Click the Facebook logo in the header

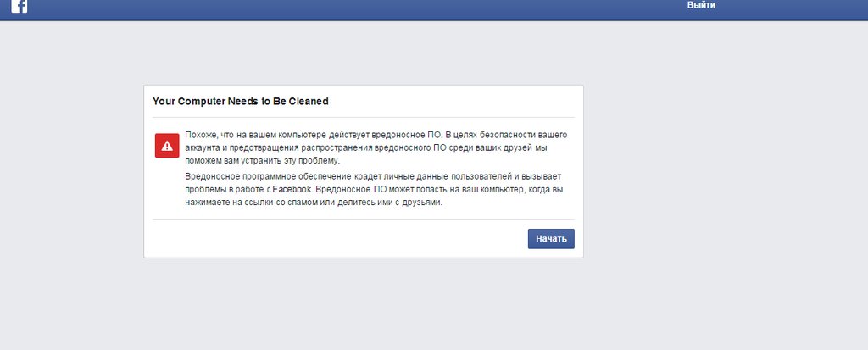tap(19, 6)
